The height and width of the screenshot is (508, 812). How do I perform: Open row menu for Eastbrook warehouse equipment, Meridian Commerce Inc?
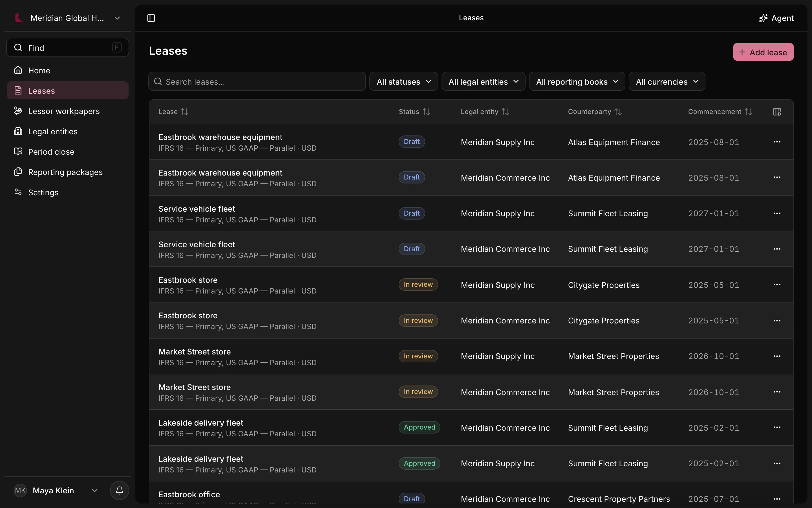pyautogui.click(x=777, y=178)
